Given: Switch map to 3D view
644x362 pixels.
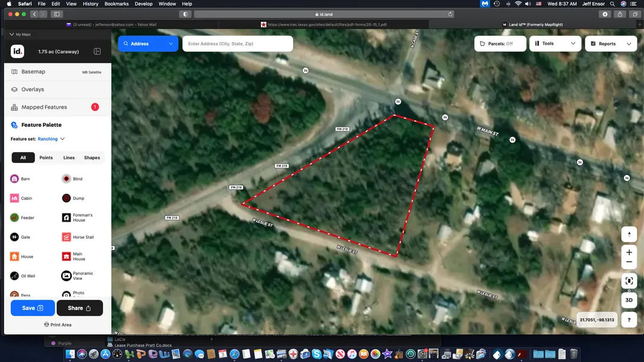Looking at the screenshot, I should pyautogui.click(x=629, y=300).
